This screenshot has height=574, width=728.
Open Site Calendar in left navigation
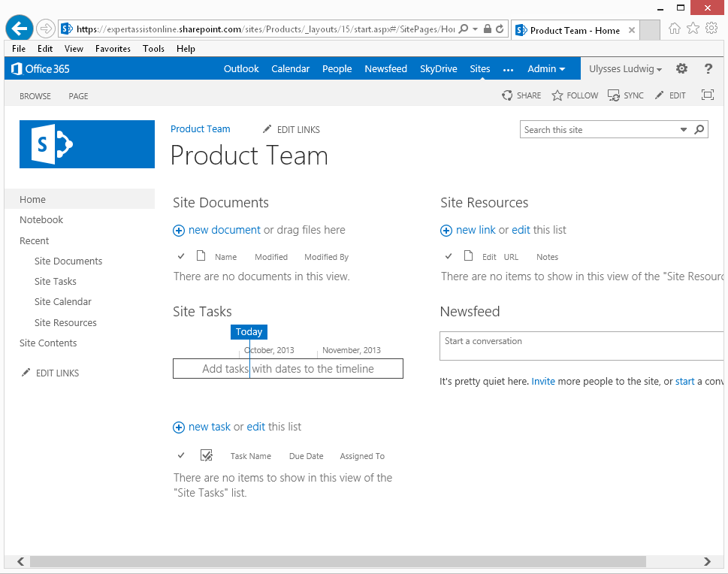coord(63,302)
